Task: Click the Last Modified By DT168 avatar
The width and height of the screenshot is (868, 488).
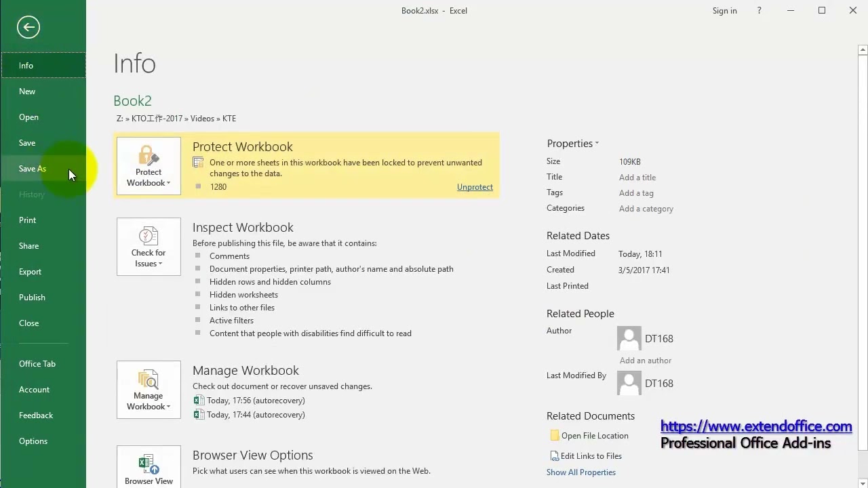Action: click(629, 384)
